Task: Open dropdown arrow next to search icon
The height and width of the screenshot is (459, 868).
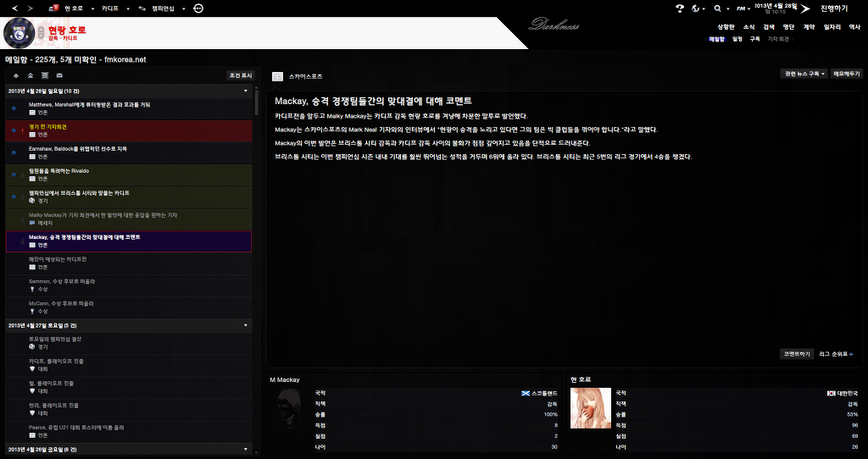Action: [x=726, y=8]
